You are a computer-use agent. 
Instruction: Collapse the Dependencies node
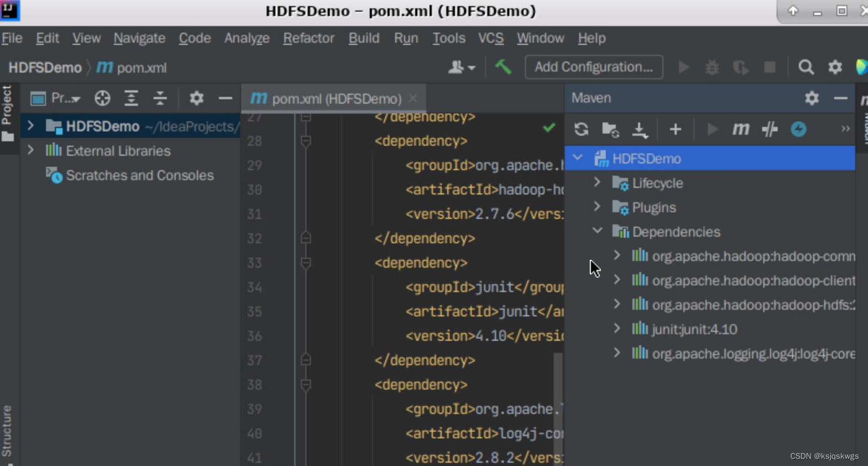597,232
